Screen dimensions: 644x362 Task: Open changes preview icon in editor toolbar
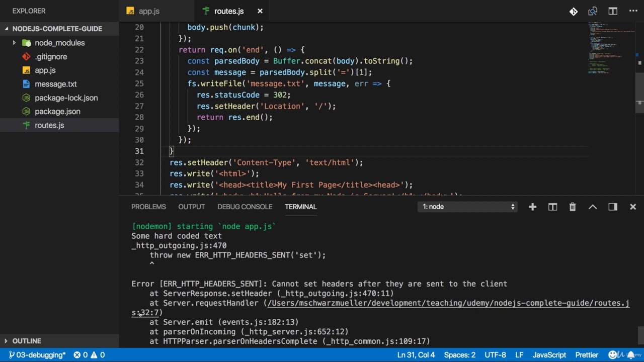593,11
